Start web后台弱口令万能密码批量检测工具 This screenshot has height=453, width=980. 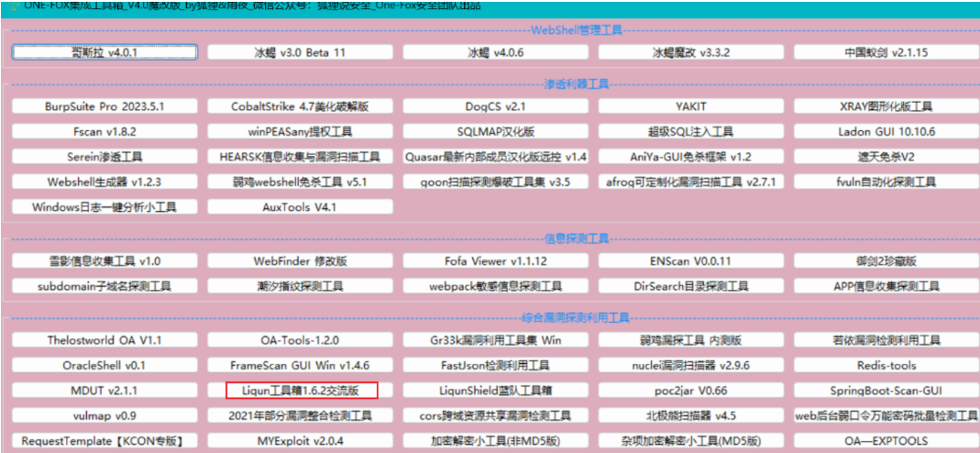pyautogui.click(x=886, y=414)
